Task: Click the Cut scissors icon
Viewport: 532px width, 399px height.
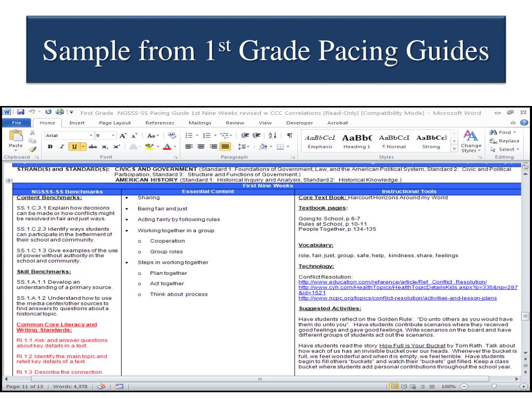Action: pos(32,132)
